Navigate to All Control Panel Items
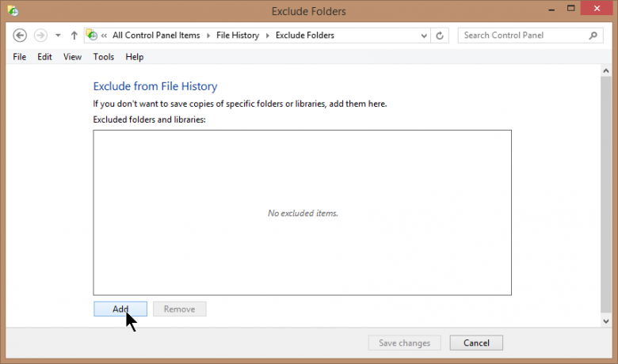Image resolution: width=618 pixels, height=364 pixels. (156, 36)
